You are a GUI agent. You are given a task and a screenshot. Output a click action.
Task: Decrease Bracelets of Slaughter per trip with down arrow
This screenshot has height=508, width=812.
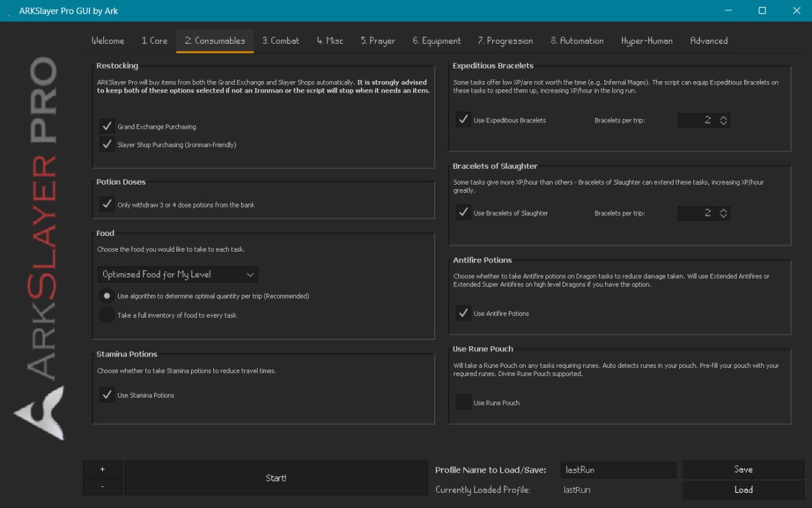723,216
